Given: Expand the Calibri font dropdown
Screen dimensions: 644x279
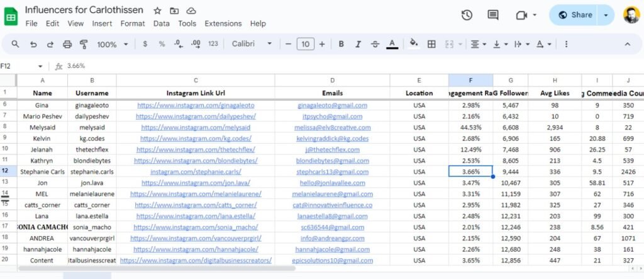Looking at the screenshot, I should (x=252, y=44).
